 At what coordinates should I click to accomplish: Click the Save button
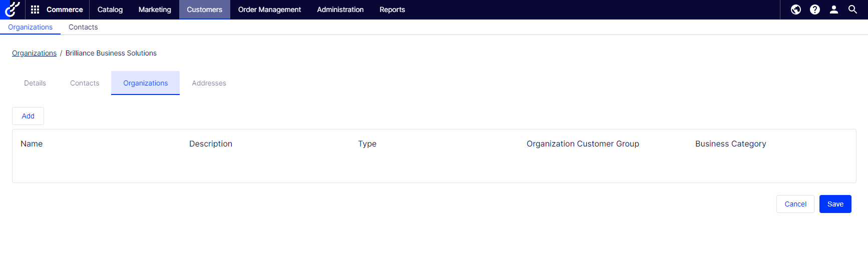[x=835, y=204]
